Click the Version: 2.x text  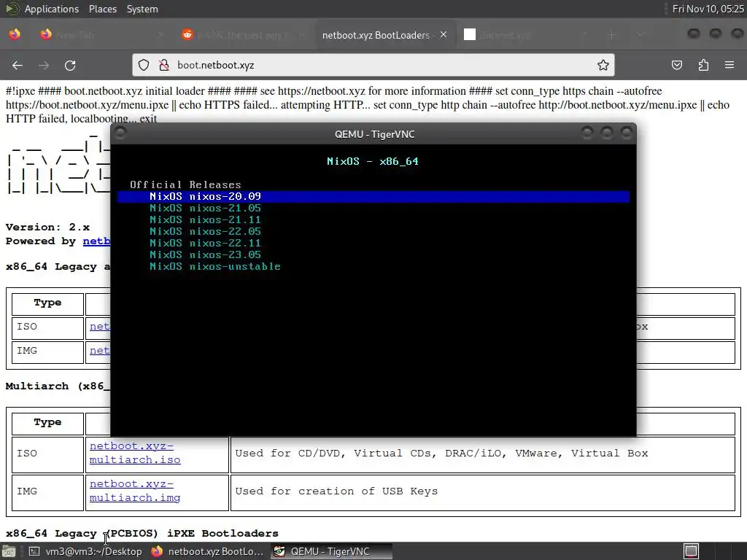coord(47,227)
